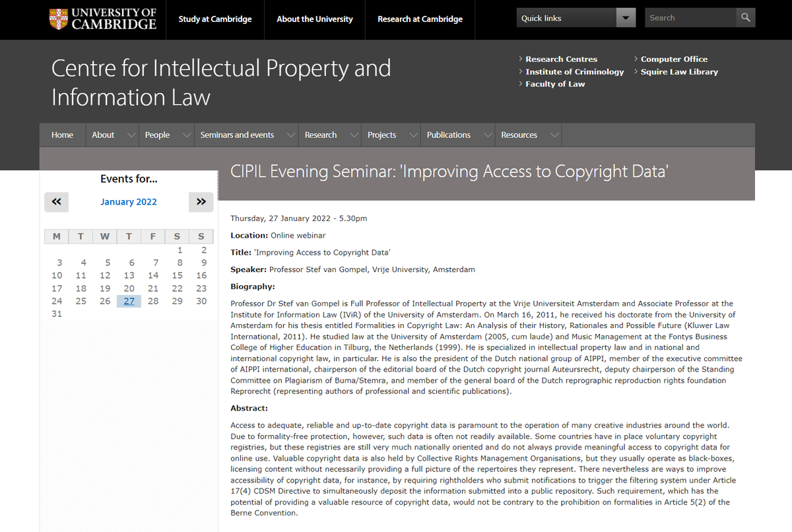Image resolution: width=792 pixels, height=532 pixels.
Task: Click day 31 in the calendar
Action: tap(57, 314)
